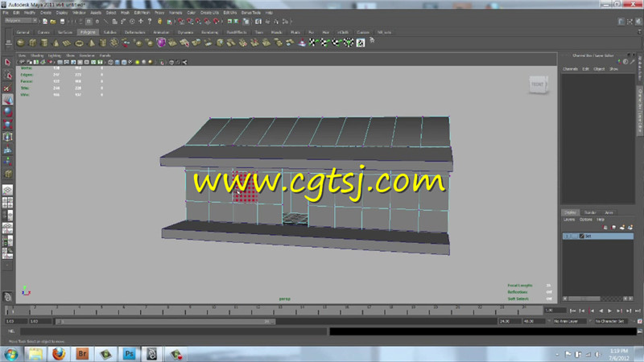Click the New Scene icon

click(45, 22)
